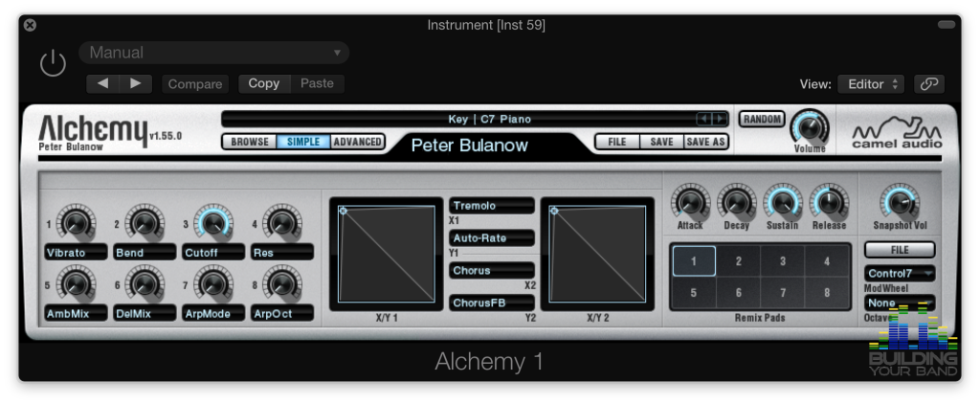The width and height of the screenshot is (980, 404).
Task: Open the Octave None dropdown
Action: pos(900,303)
